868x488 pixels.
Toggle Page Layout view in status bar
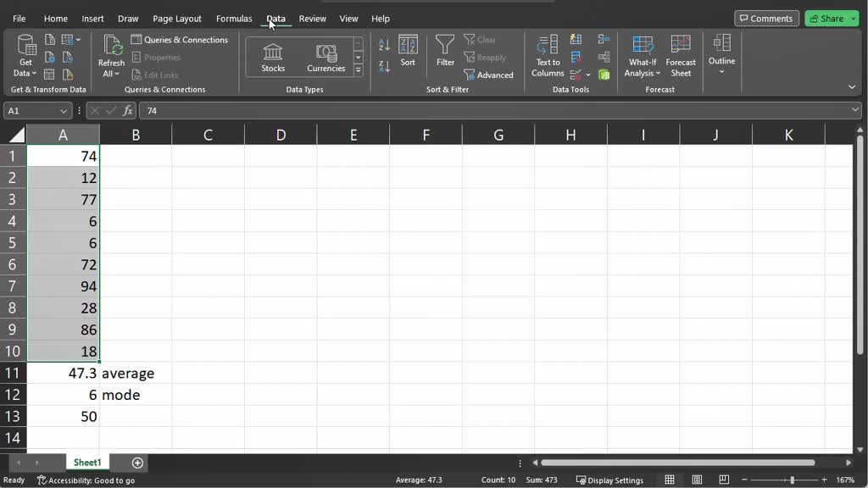tap(696, 480)
